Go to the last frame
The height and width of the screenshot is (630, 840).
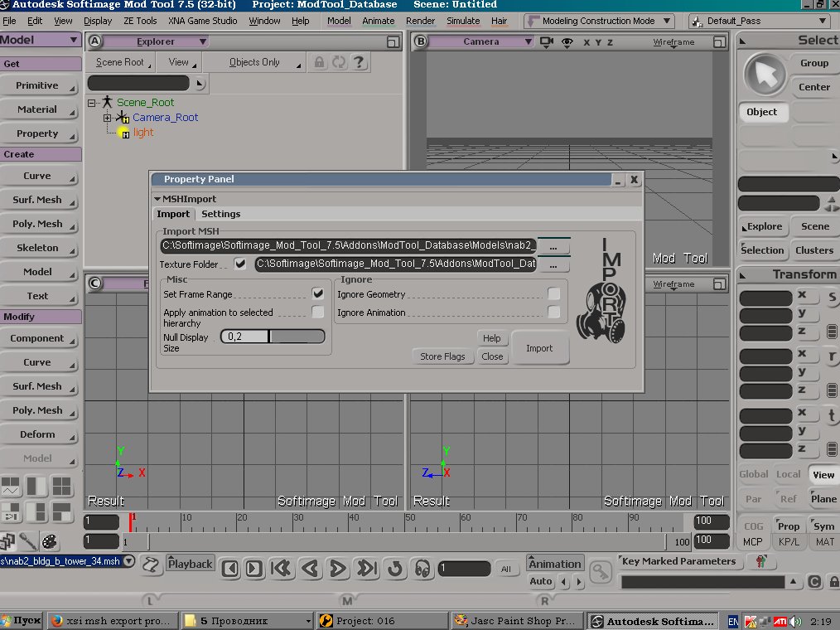367,569
